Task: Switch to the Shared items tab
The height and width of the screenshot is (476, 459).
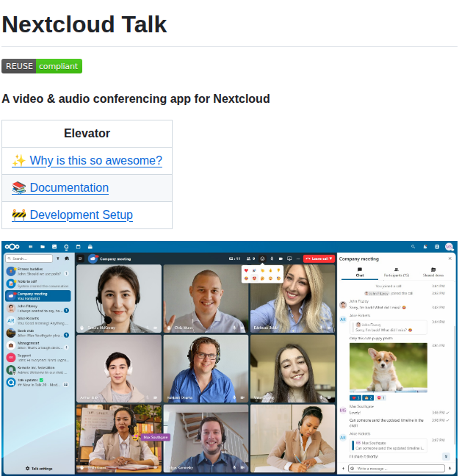Action: coord(433,273)
